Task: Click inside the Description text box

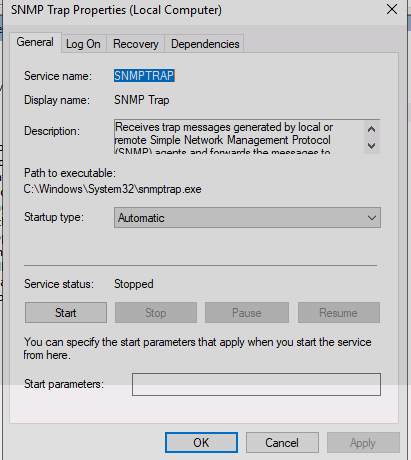Action: click(239, 137)
